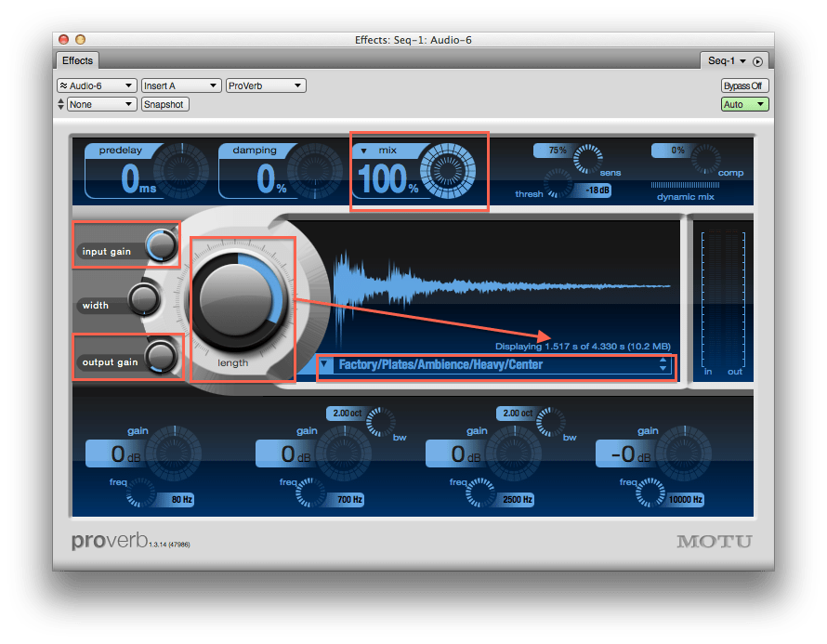Step through impulse responses with the arrows
This screenshot has width=827, height=644.
click(663, 364)
